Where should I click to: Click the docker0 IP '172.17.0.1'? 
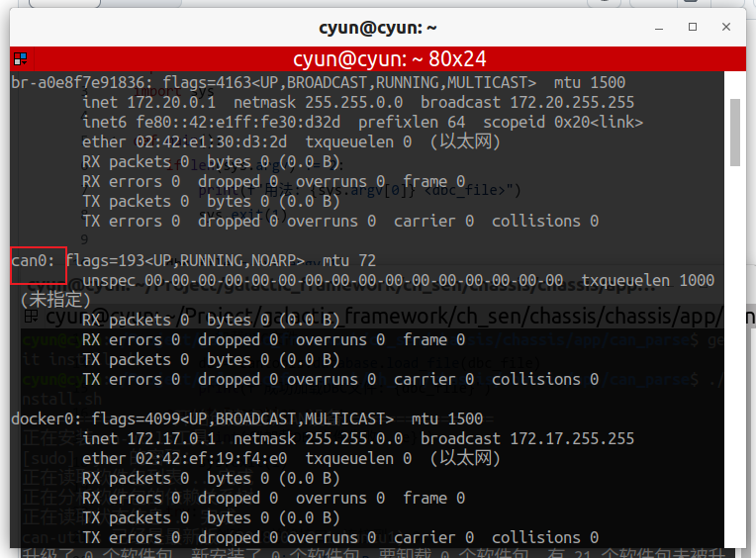click(x=171, y=438)
